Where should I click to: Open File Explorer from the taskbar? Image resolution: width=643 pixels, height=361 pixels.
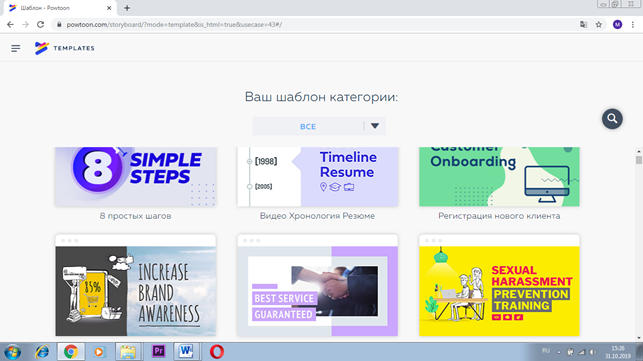click(x=128, y=352)
